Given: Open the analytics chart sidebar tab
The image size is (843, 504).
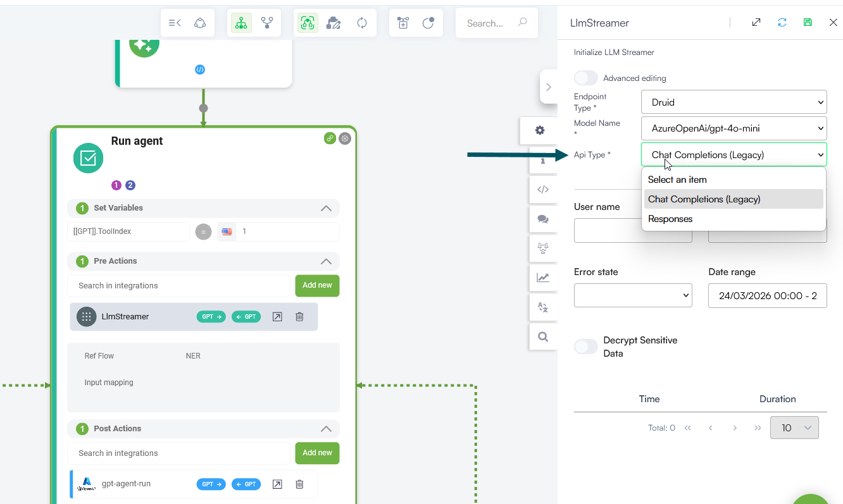Looking at the screenshot, I should coord(542,278).
